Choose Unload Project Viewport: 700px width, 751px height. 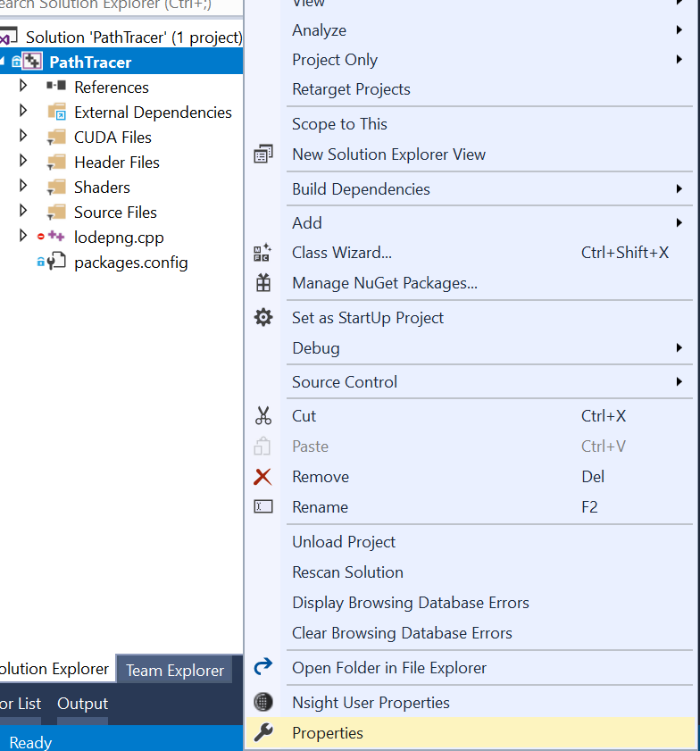click(x=470, y=542)
